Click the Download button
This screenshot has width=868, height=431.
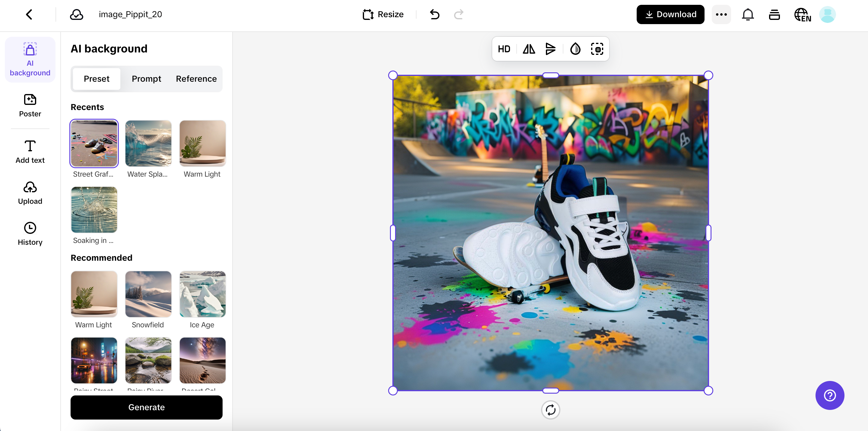pos(670,14)
